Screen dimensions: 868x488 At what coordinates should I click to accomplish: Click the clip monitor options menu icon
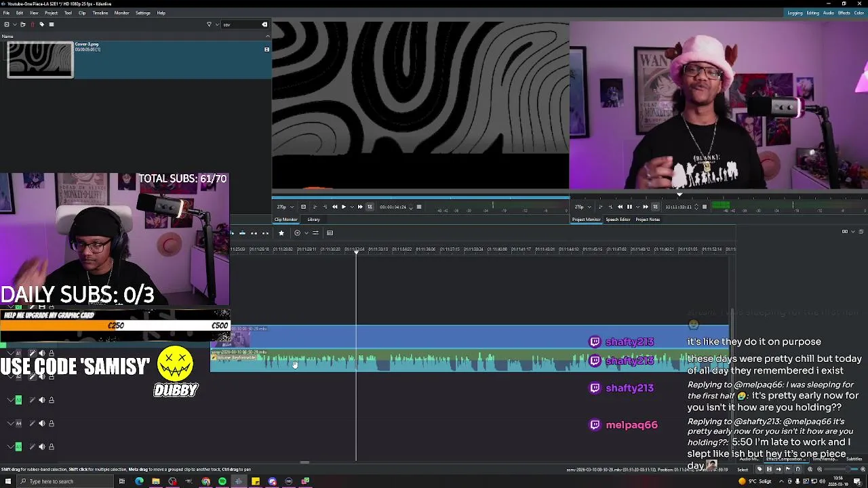click(x=419, y=207)
